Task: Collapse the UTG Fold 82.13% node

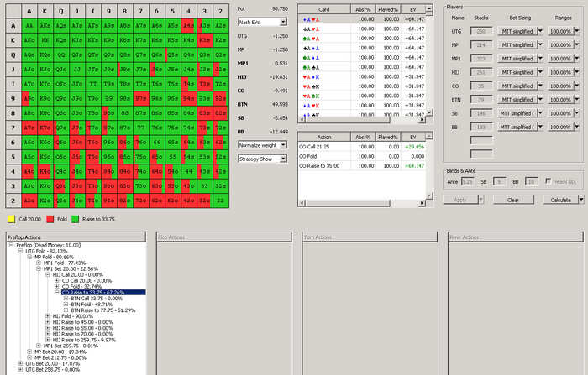Action: click(x=20, y=251)
